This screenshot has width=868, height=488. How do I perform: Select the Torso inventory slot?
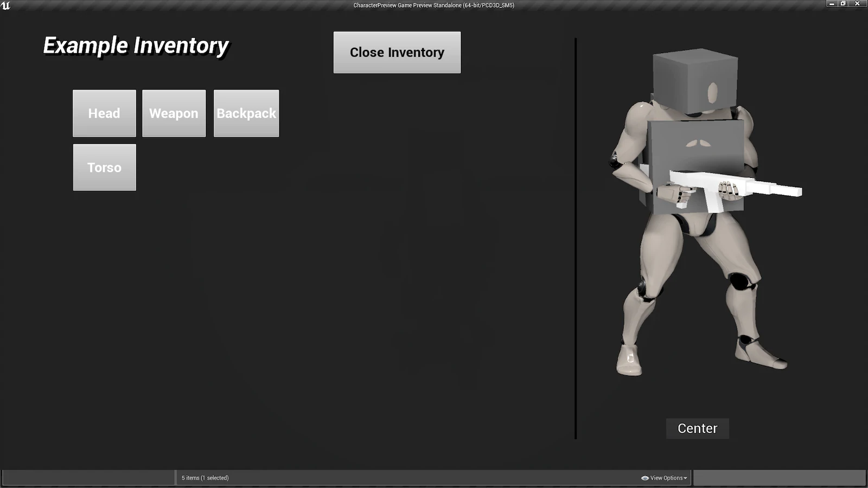click(x=104, y=167)
